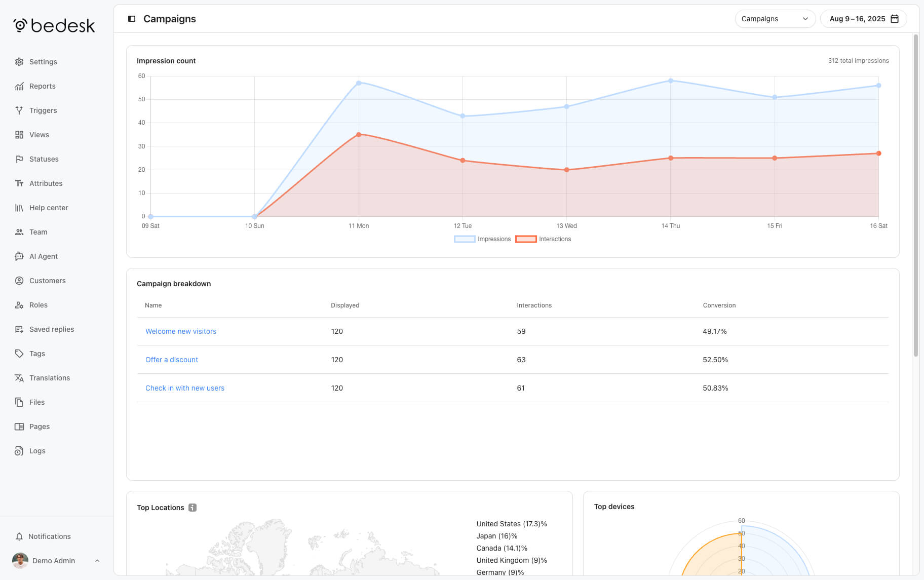Click the Impressions blue legend swatch
Viewport: 924px width, 580px height.
[x=465, y=239]
